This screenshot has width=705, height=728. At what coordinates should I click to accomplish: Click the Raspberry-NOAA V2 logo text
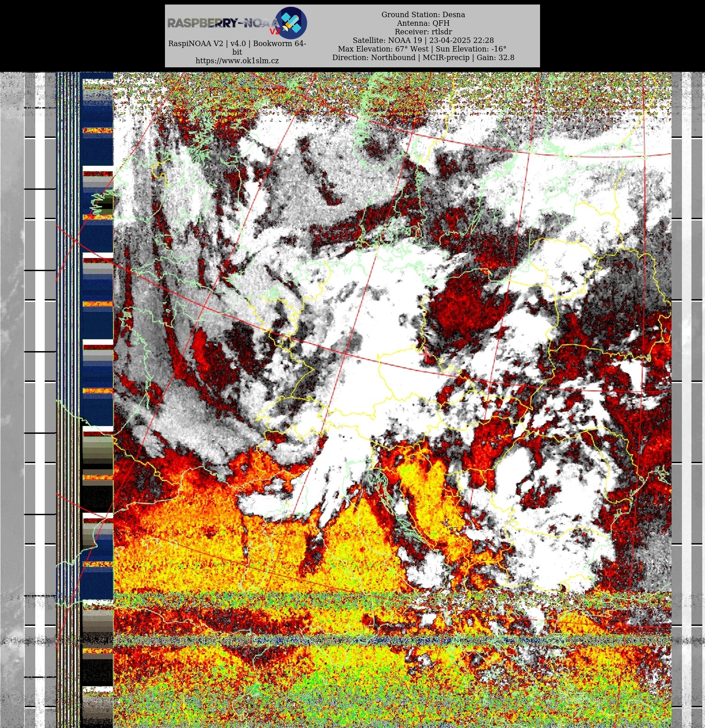click(x=224, y=23)
